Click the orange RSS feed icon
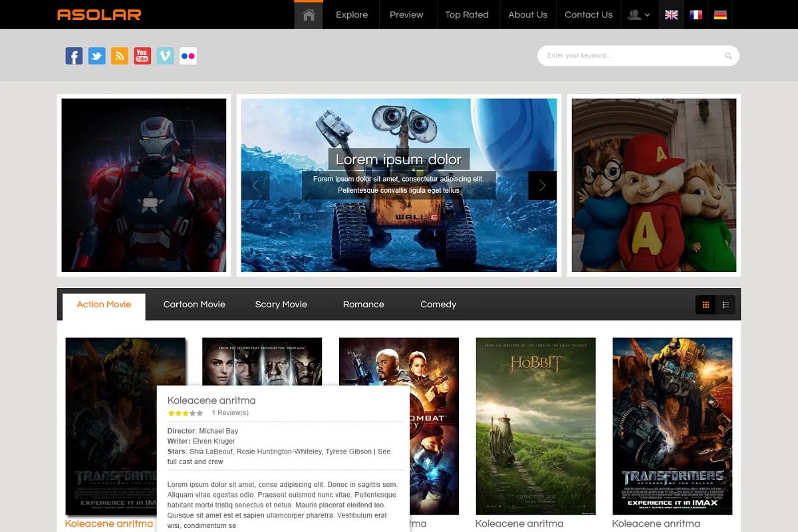 click(x=120, y=56)
